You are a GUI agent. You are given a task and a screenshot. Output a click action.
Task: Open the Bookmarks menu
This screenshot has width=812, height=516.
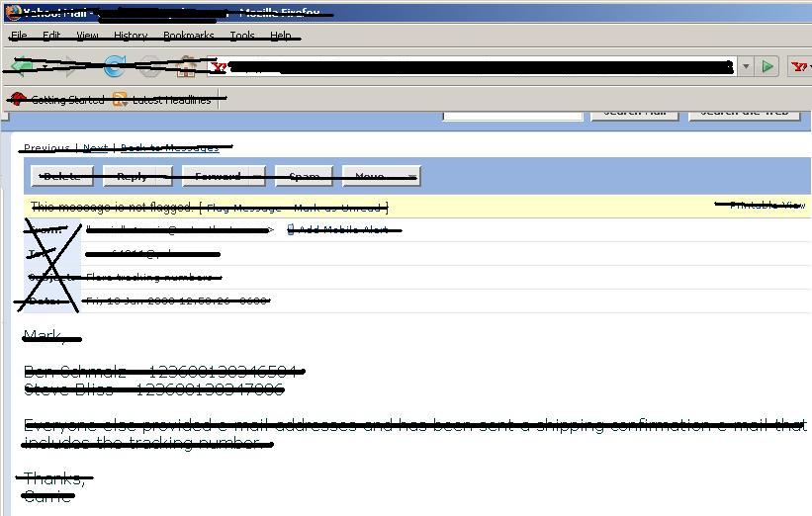[x=188, y=36]
